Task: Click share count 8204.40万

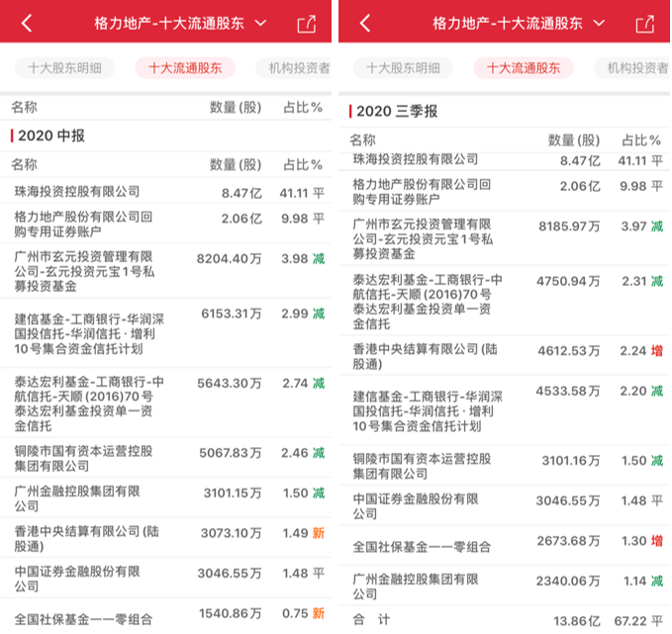Action: point(229,259)
